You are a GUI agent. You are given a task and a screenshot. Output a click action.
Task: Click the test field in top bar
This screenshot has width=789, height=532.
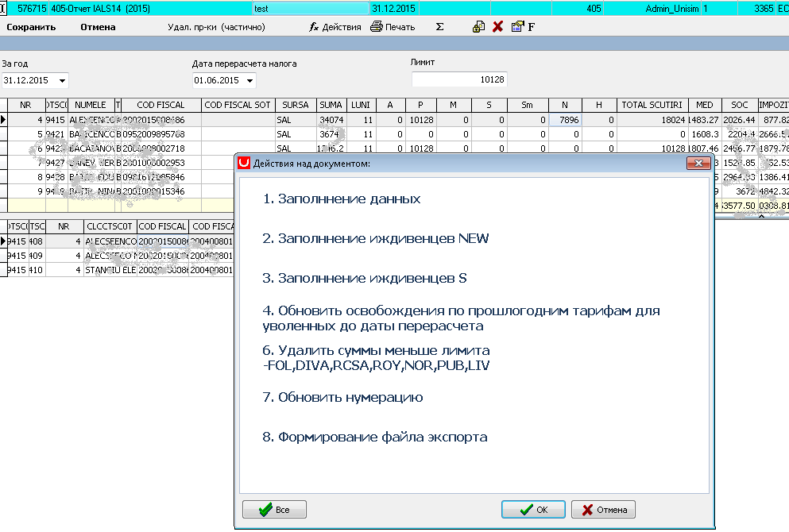pyautogui.click(x=311, y=9)
